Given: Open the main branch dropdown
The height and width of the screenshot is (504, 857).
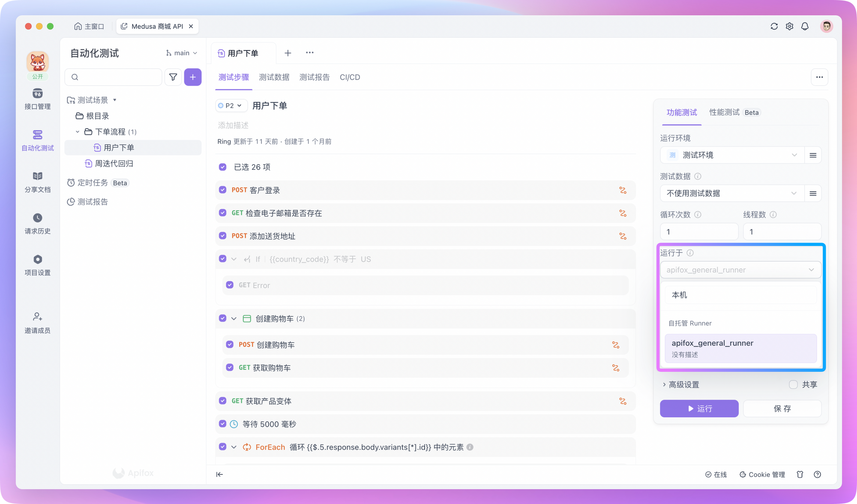Looking at the screenshot, I should click(x=181, y=53).
